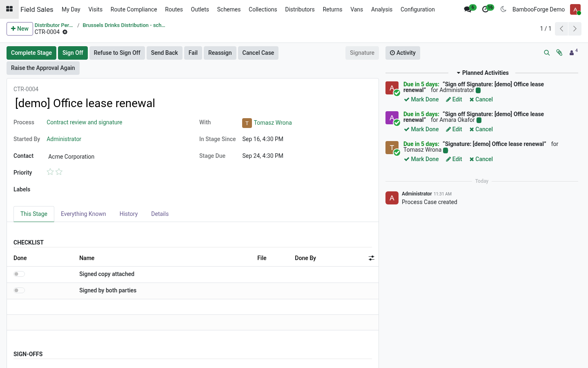Viewport: 588px width, 368px height.
Task: Click Tomasz Wrona's activity avatar
Action: coord(392,148)
